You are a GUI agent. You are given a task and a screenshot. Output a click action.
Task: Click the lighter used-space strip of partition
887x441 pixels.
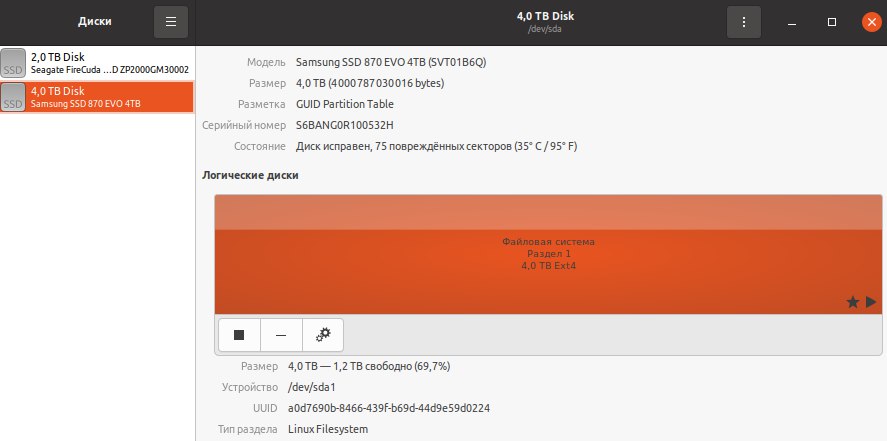tap(548, 213)
